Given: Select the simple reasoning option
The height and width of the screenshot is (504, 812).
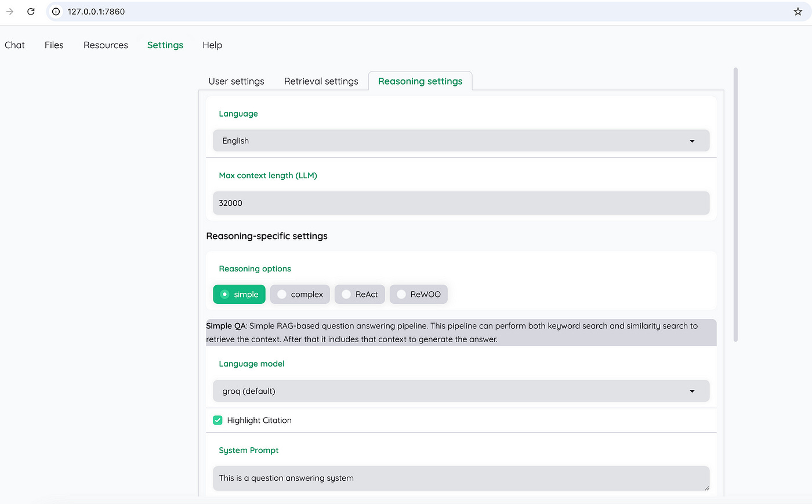Looking at the screenshot, I should 239,294.
